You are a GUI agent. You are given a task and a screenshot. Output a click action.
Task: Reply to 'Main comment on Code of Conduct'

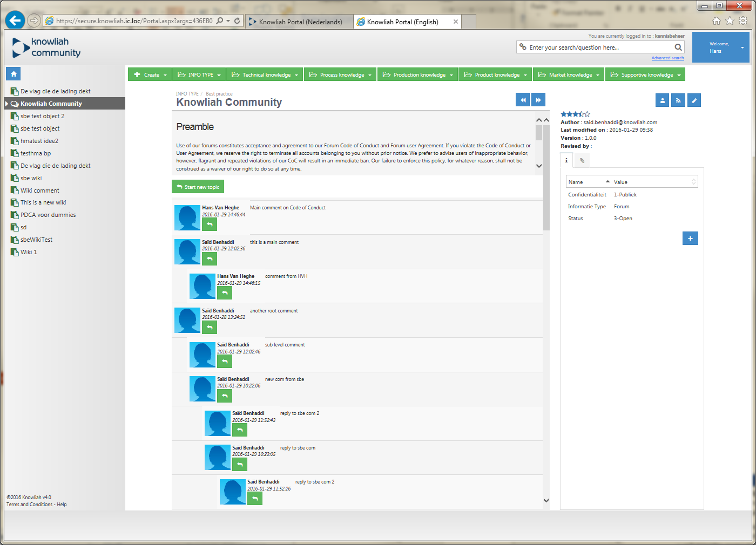[210, 224]
